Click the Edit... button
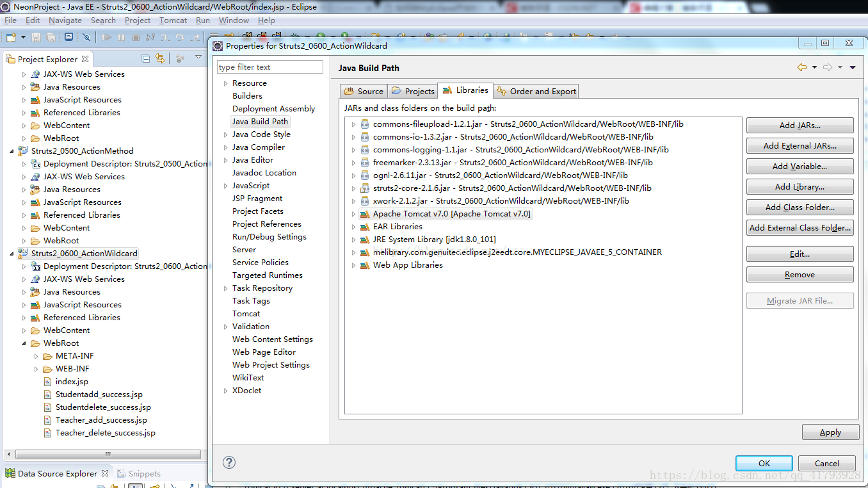868x488 pixels. (800, 254)
